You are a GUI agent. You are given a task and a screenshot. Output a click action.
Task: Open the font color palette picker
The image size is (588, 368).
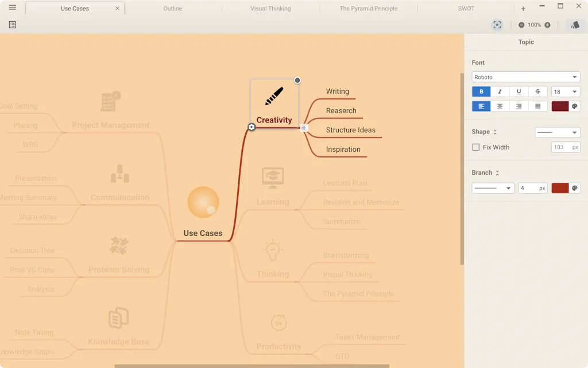point(575,106)
